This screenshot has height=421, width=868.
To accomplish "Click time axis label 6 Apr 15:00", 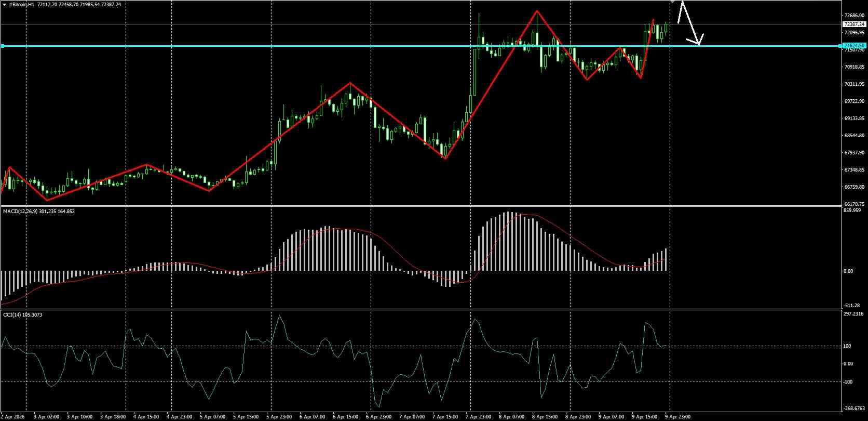I will 345,417.
